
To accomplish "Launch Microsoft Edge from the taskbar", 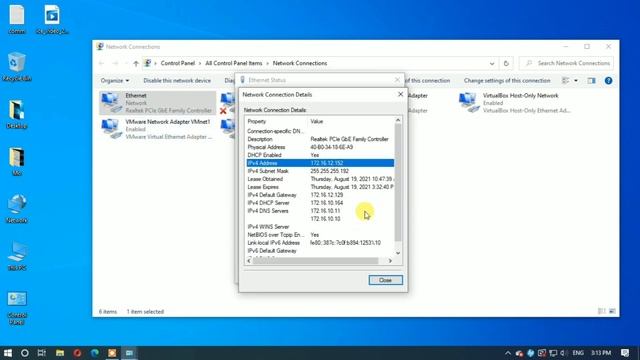I will click(x=95, y=353).
